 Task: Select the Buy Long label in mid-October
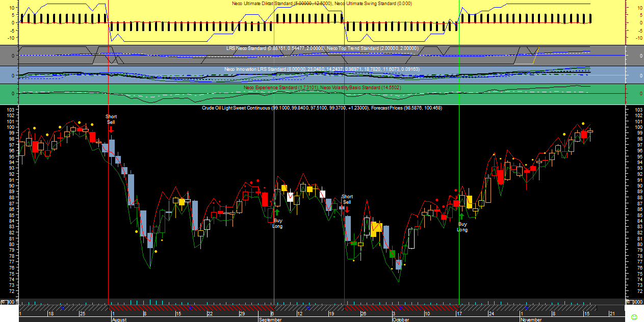462,227
